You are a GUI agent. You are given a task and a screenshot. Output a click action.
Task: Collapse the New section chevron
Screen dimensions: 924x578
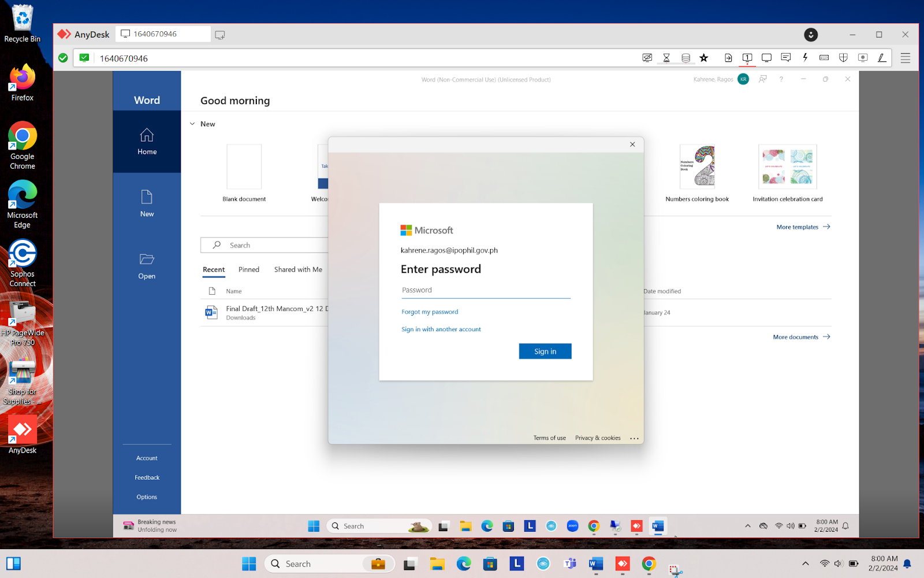click(192, 124)
